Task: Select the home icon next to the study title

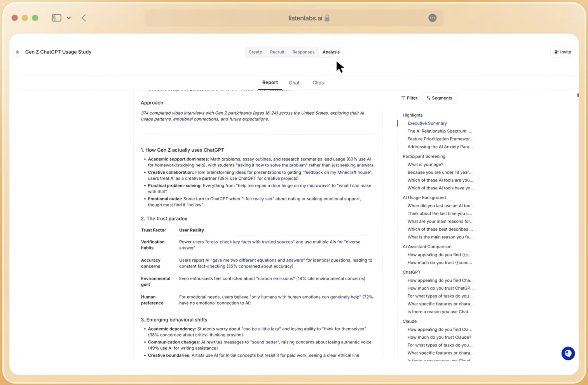Action: coord(17,52)
